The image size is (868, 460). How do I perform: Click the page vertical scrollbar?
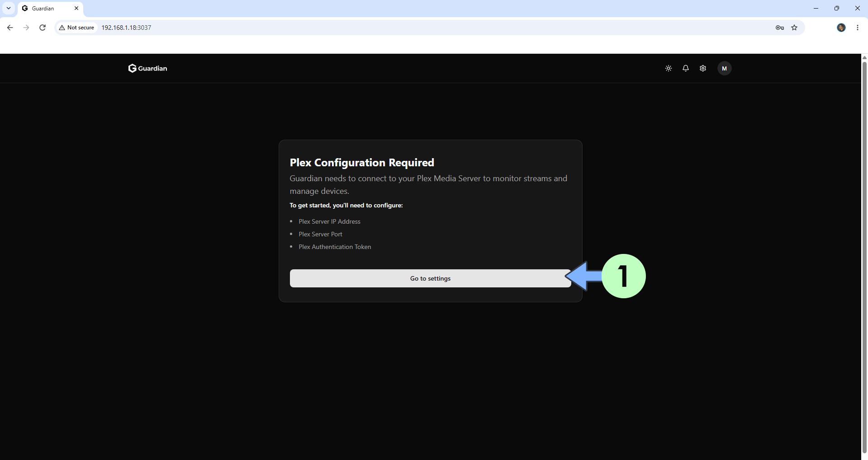click(x=864, y=257)
